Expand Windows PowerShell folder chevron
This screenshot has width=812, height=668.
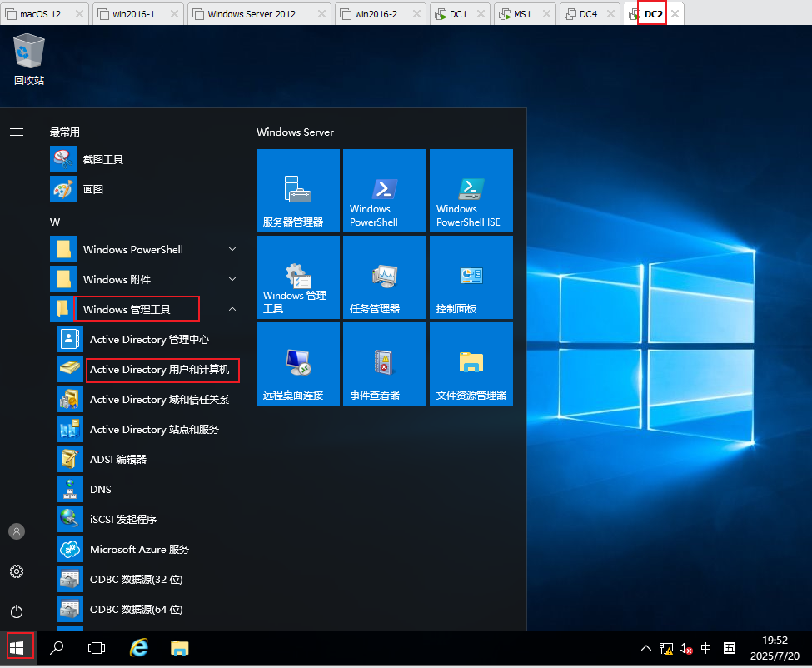[232, 250]
